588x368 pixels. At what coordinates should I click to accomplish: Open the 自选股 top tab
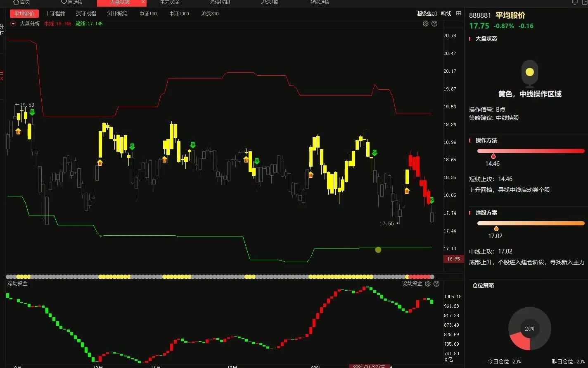[x=72, y=2]
